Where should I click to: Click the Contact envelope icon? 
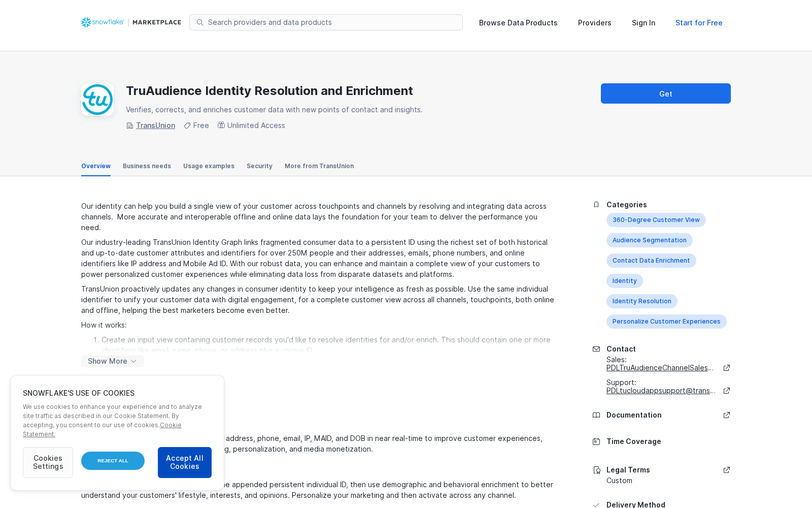pos(596,349)
